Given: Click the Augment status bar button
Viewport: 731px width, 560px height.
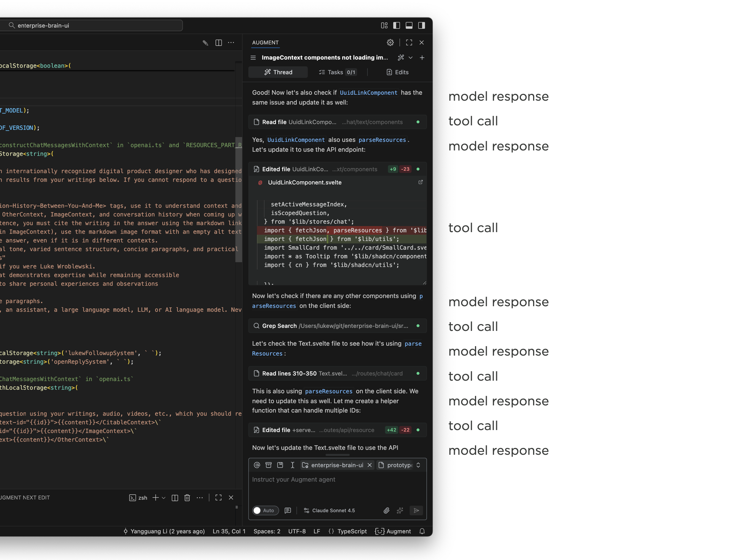Looking at the screenshot, I should point(393,531).
